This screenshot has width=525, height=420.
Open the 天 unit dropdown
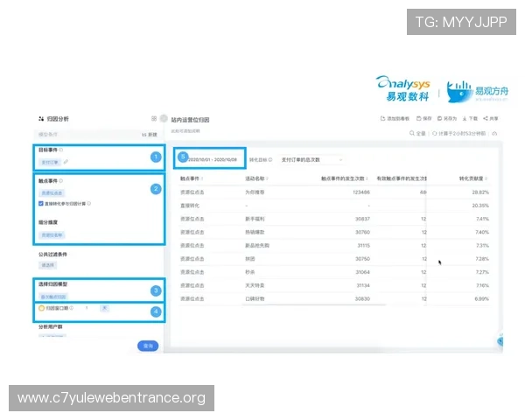pyautogui.click(x=104, y=308)
